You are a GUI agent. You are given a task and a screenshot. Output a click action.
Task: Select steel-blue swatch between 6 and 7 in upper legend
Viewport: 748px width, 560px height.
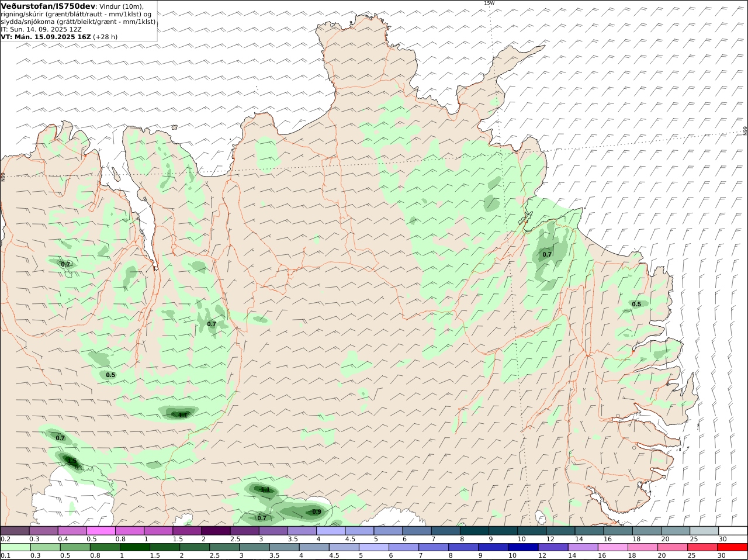417,530
